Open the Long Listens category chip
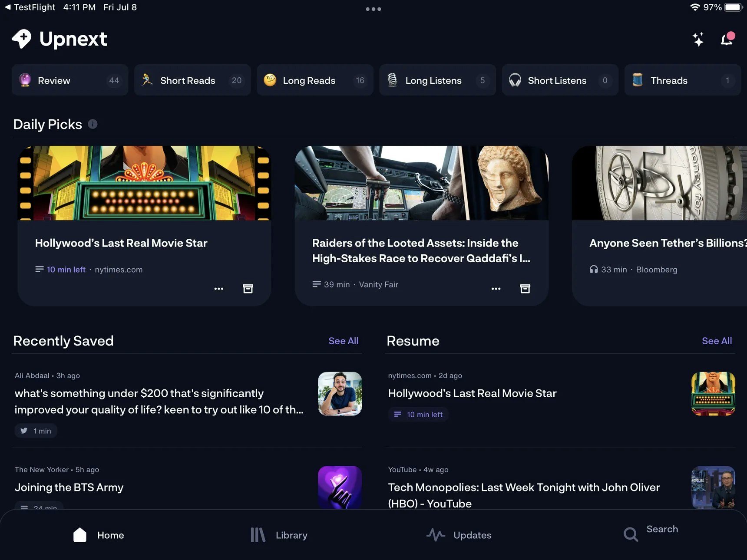This screenshot has height=560, width=747. click(x=437, y=80)
